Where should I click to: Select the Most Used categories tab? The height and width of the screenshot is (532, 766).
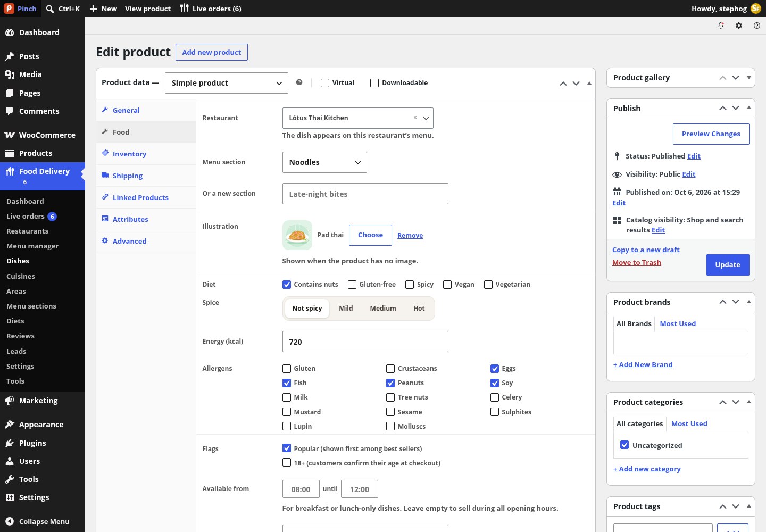[x=689, y=423]
